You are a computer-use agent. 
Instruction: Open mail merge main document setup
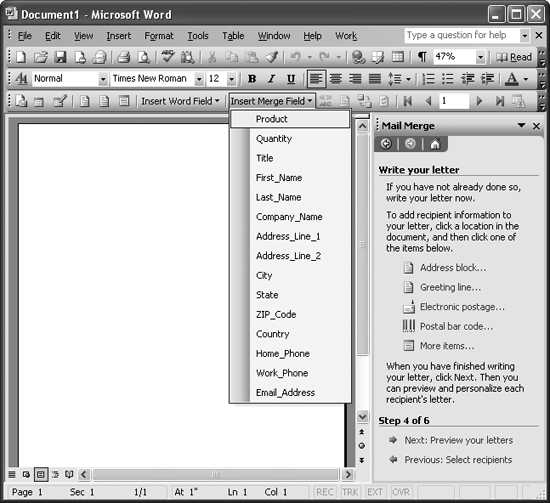(21, 101)
